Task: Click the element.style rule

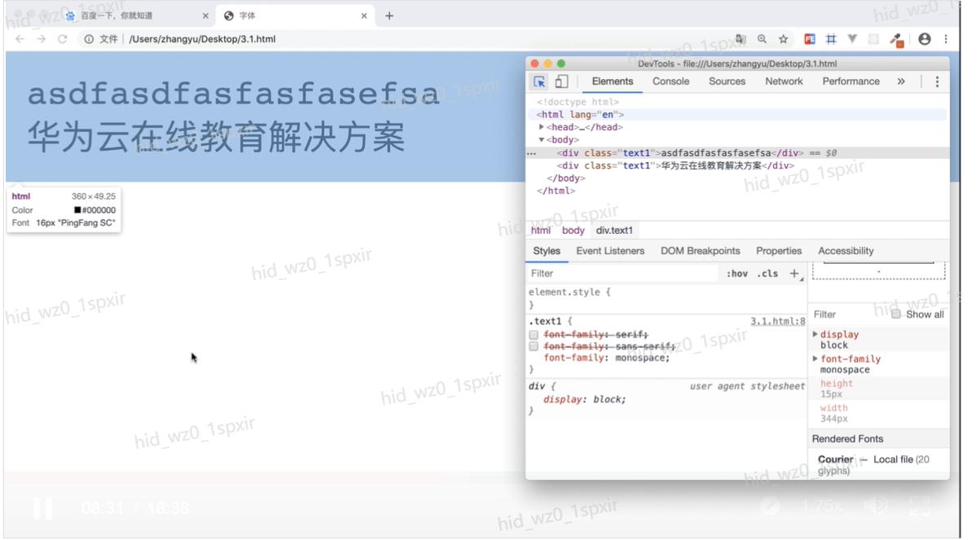Action: coord(569,292)
